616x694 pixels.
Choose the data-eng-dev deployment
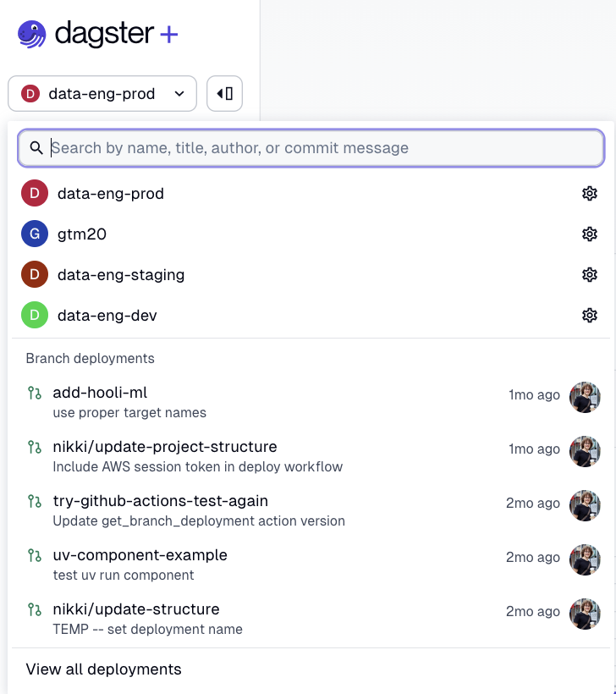pyautogui.click(x=107, y=316)
